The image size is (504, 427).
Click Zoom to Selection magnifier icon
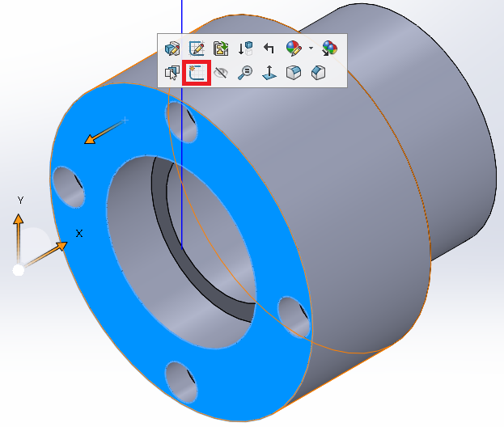pyautogui.click(x=245, y=73)
